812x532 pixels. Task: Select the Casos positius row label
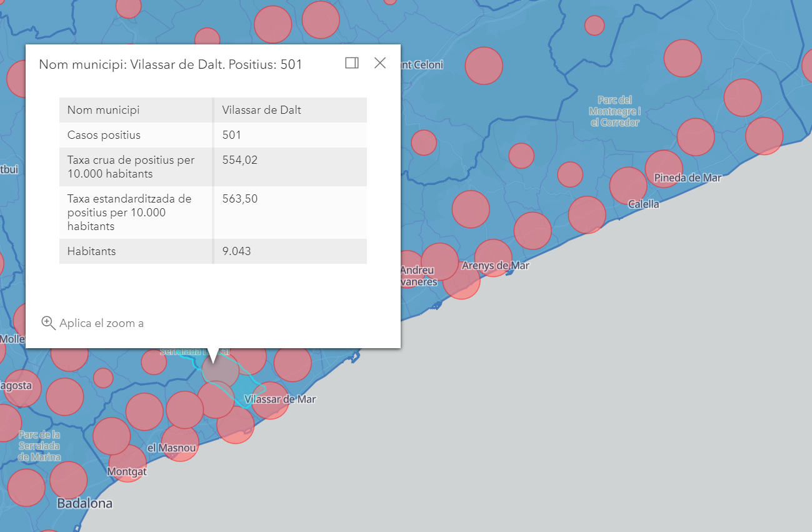104,135
